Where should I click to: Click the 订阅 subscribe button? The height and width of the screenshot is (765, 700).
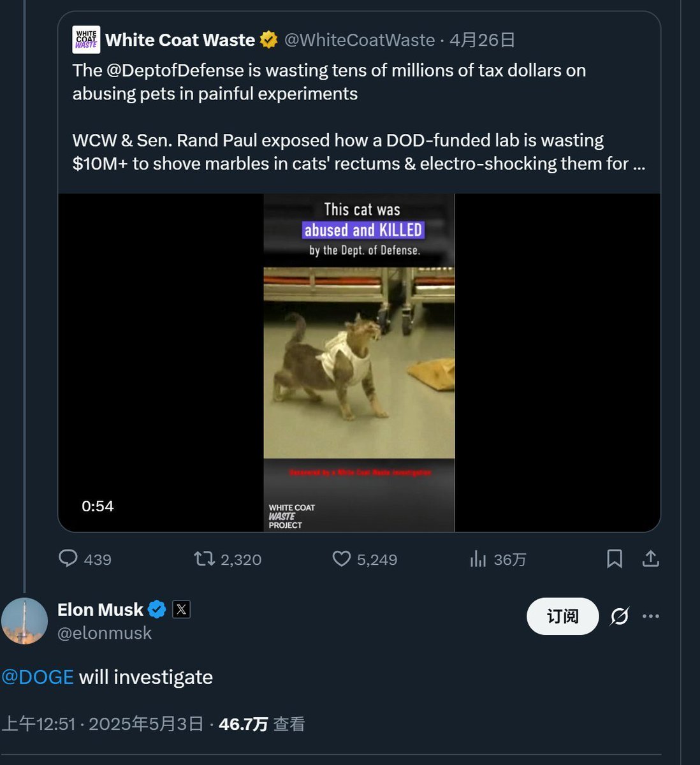pyautogui.click(x=562, y=616)
